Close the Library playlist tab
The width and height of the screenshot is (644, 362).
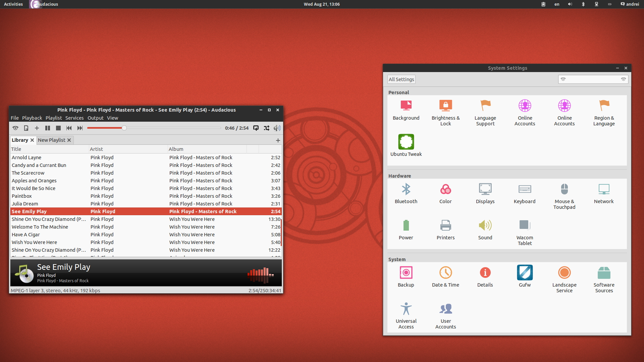pyautogui.click(x=32, y=140)
